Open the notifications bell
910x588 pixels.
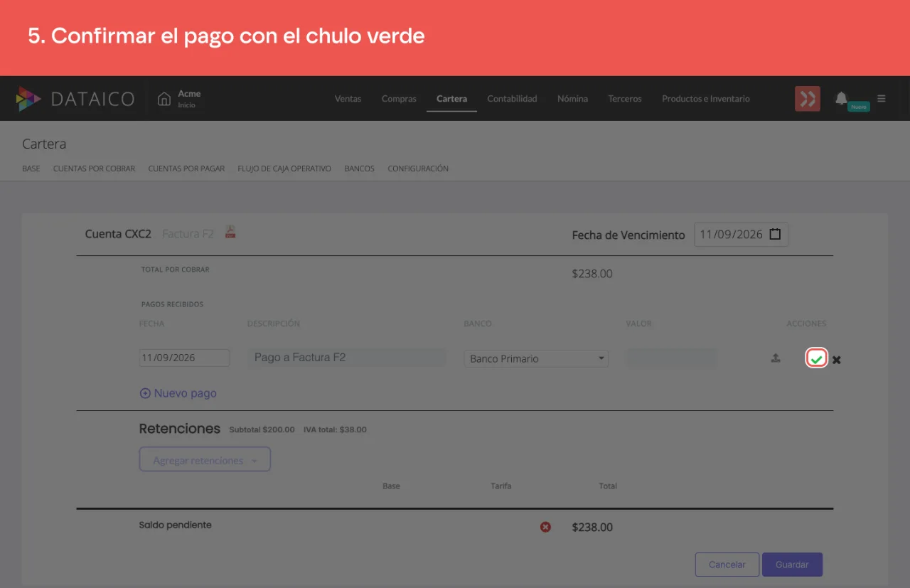click(x=841, y=98)
